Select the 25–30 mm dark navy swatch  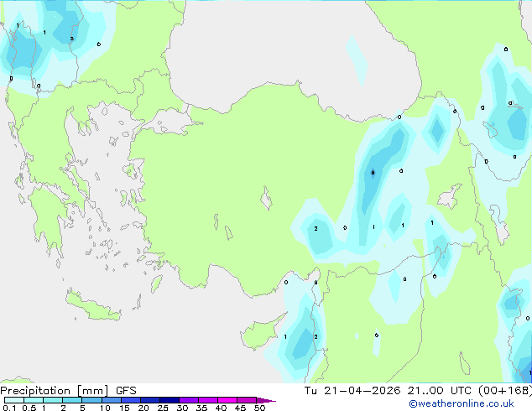(x=169, y=400)
